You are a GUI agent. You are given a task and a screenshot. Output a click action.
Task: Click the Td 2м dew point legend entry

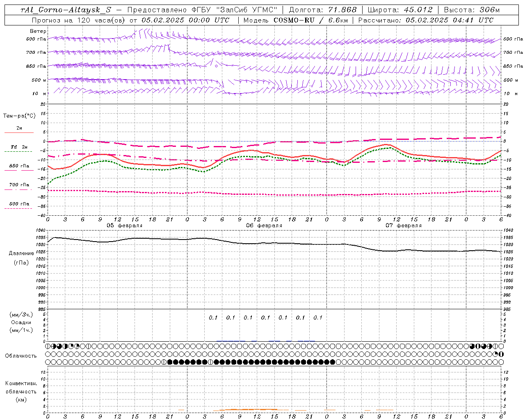point(19,147)
